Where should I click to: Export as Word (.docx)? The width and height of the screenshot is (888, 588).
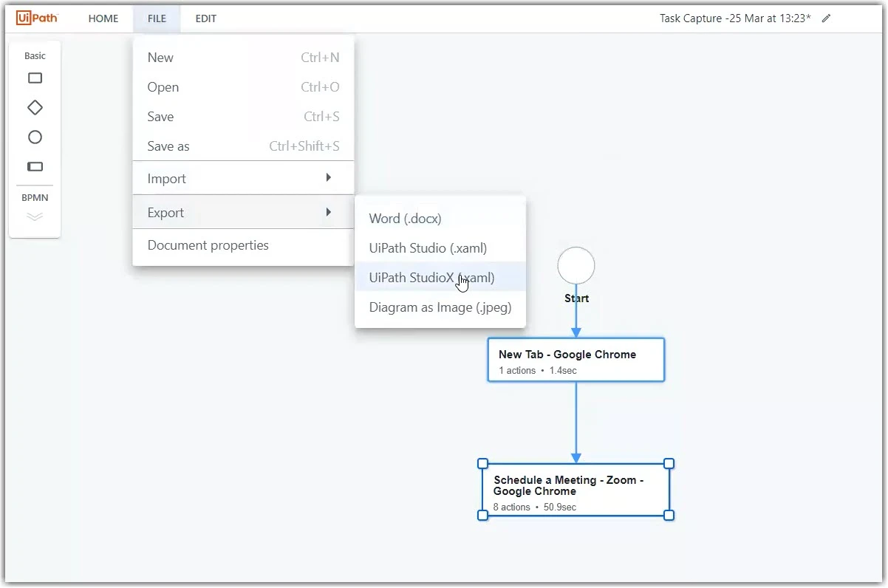440,219
